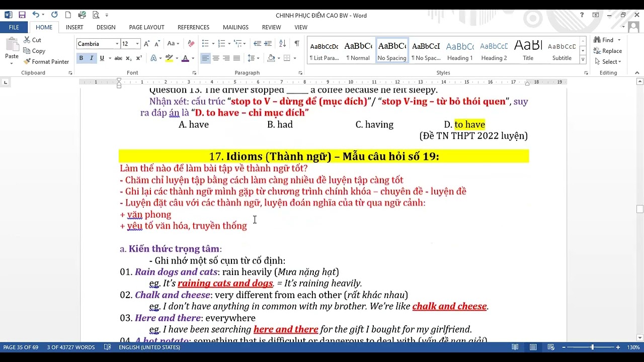The height and width of the screenshot is (362, 644).
Task: Toggle Italic formatting
Action: coord(92,58)
